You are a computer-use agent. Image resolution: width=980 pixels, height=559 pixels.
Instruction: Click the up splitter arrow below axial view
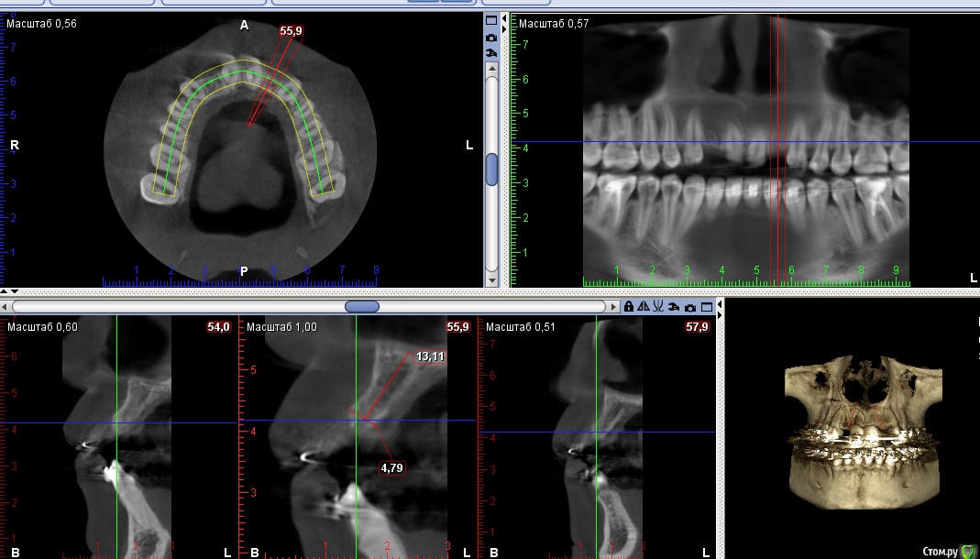pos(6,290)
